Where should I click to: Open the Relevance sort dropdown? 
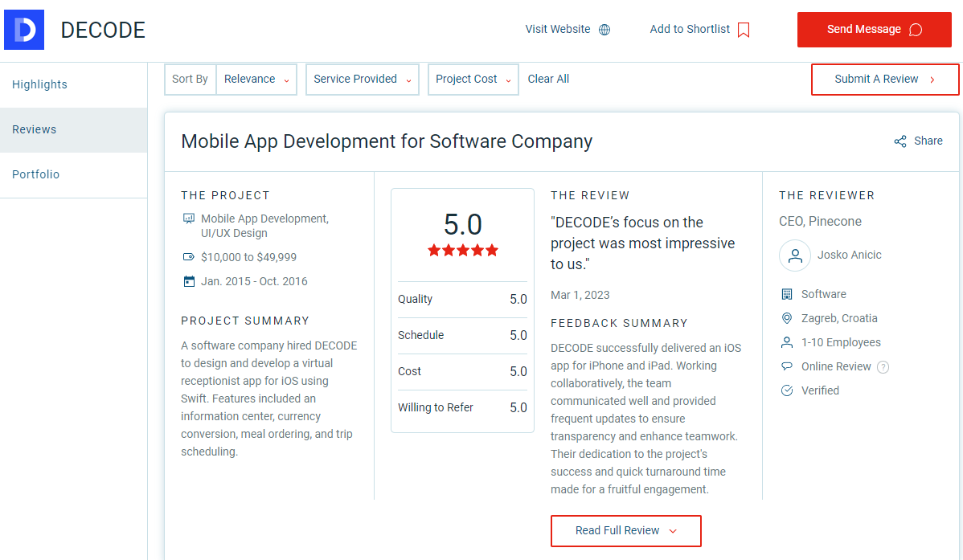coord(256,80)
